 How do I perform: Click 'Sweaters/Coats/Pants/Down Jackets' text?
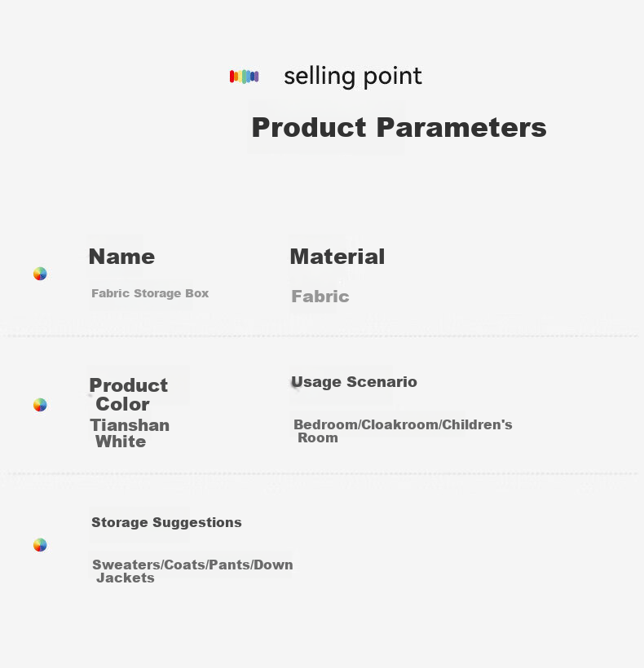(x=192, y=571)
